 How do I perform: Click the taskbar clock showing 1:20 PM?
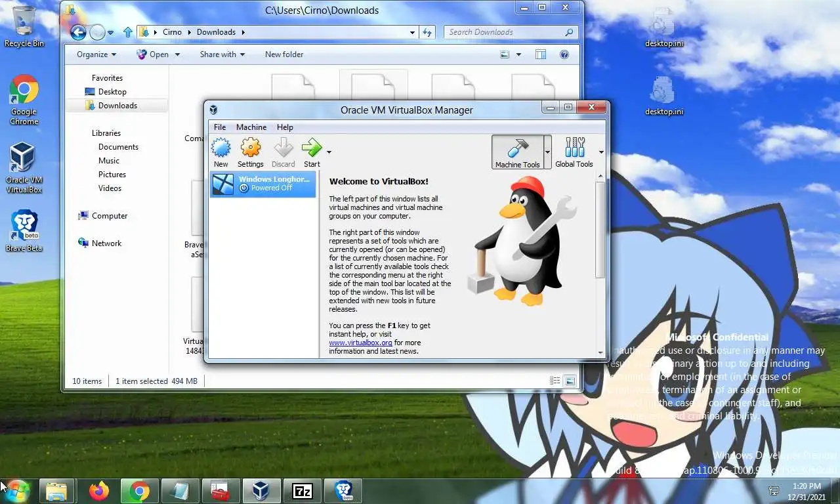pos(807,491)
